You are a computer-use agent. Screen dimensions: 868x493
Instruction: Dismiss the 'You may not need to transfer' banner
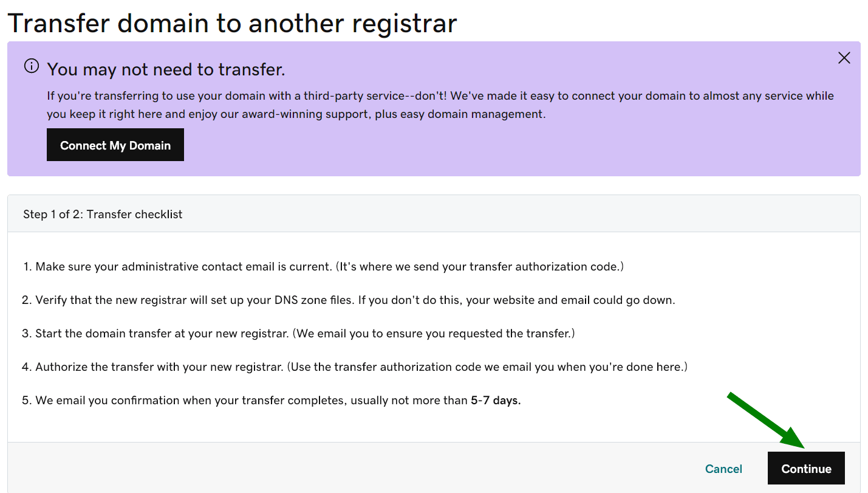coord(844,58)
